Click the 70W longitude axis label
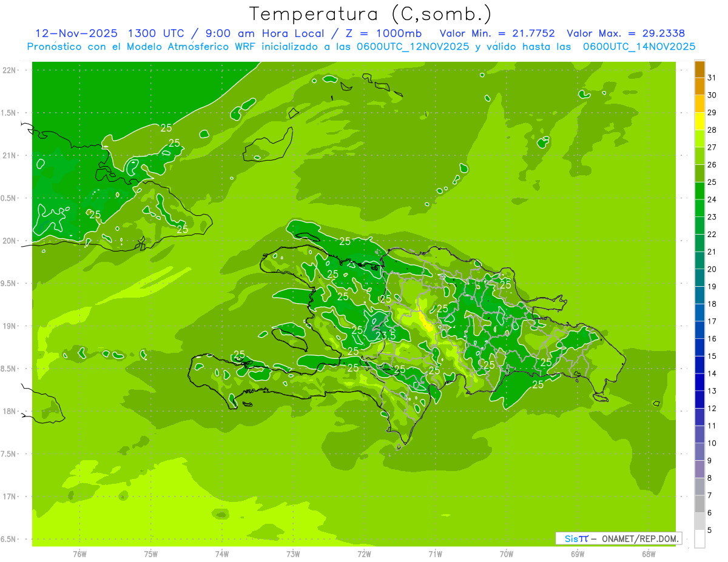Screen dimensions: 728x562 tap(507, 554)
